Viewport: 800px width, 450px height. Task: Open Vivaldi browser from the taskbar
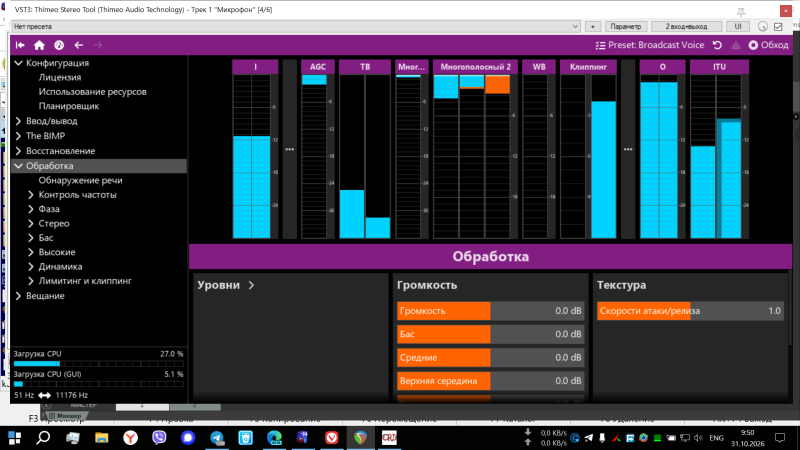tap(332, 438)
